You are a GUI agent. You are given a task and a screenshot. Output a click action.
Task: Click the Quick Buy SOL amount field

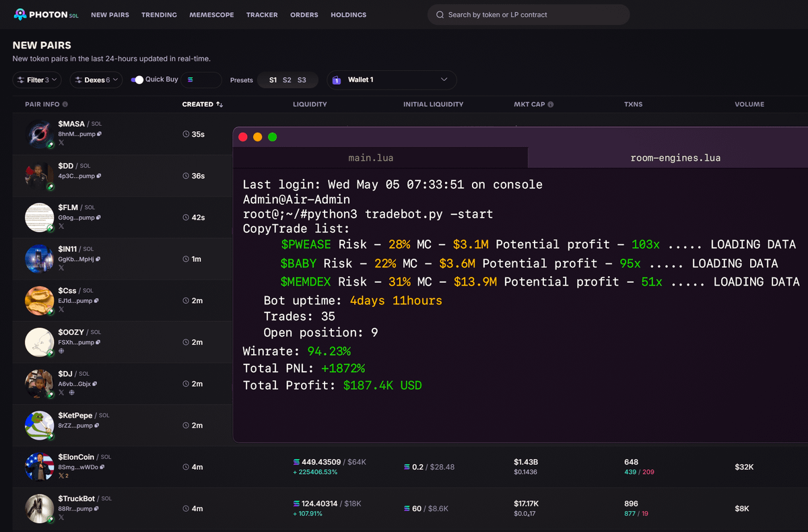(x=201, y=80)
